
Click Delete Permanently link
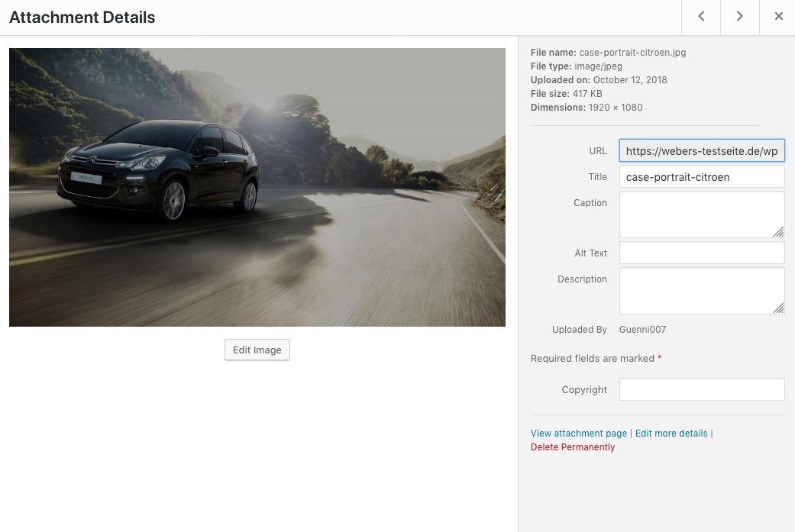point(573,447)
